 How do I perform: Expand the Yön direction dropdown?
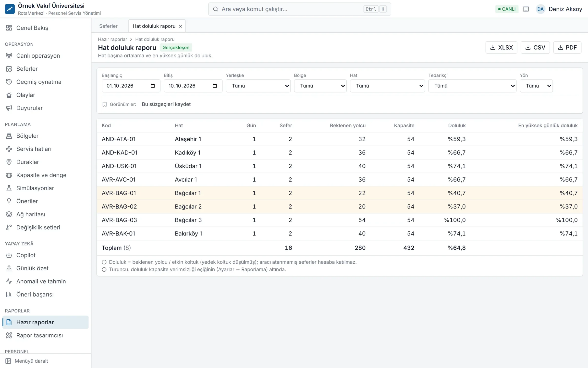click(x=536, y=86)
